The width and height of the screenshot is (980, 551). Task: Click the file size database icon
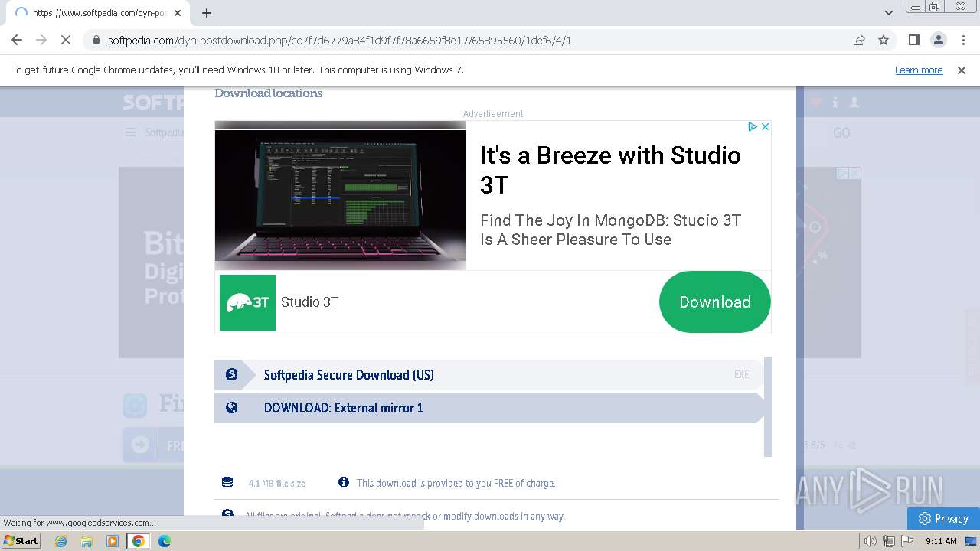pyautogui.click(x=227, y=483)
